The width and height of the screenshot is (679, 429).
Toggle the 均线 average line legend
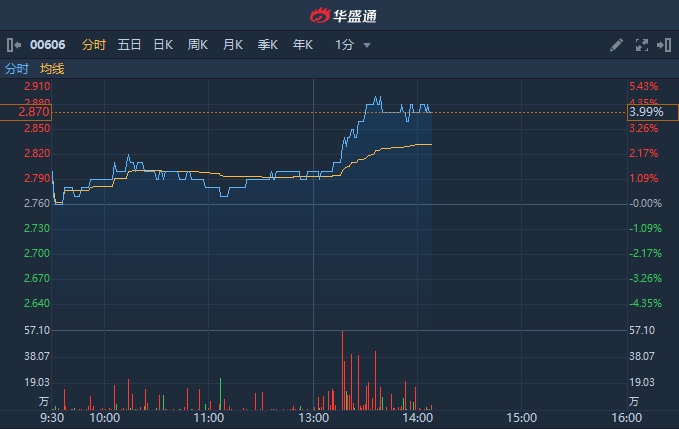click(52, 69)
